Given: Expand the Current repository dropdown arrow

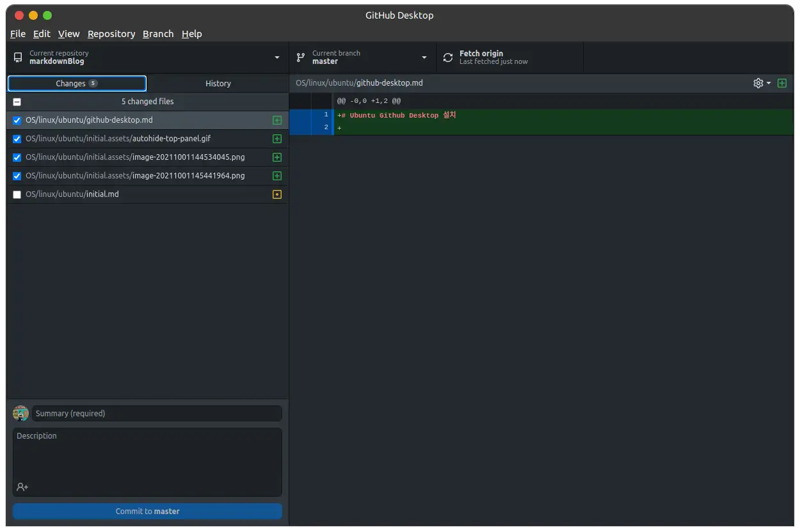Looking at the screenshot, I should click(x=277, y=58).
